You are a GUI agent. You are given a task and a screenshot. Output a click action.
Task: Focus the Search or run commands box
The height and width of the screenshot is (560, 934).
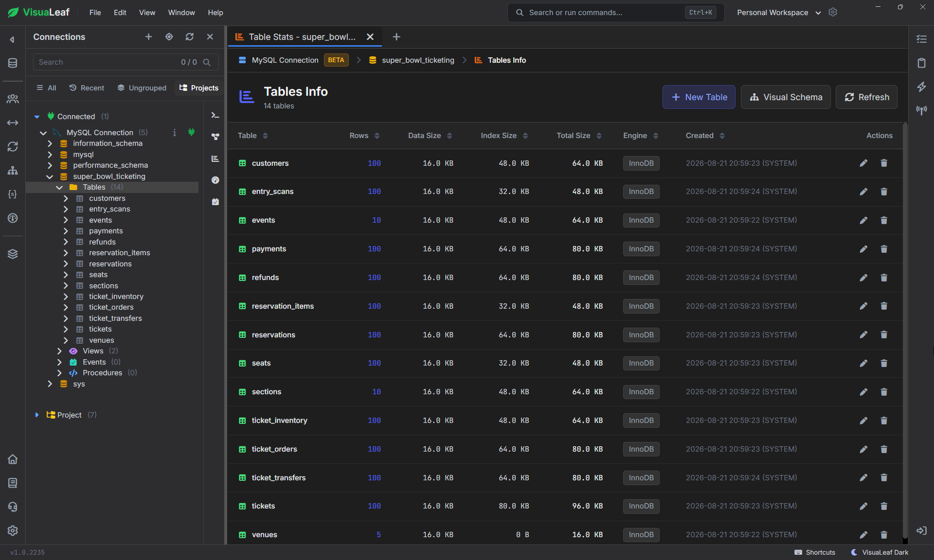pyautogui.click(x=616, y=13)
